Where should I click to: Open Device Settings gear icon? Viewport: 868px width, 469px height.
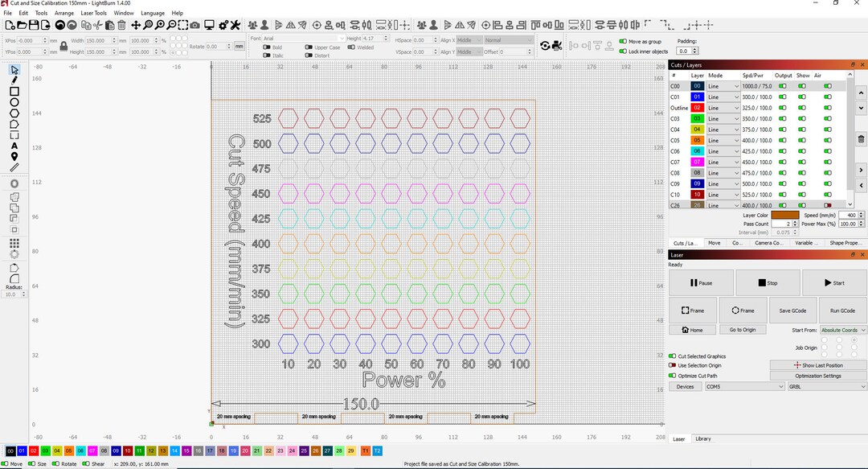223,25
